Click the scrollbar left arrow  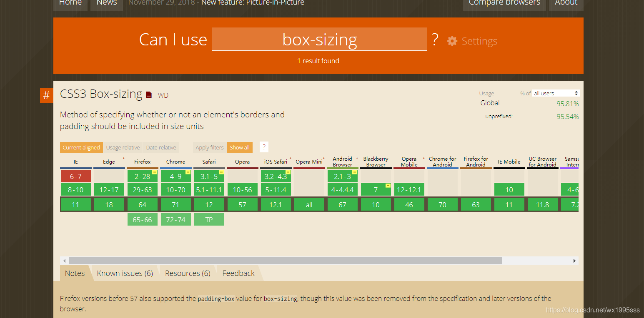coord(64,261)
